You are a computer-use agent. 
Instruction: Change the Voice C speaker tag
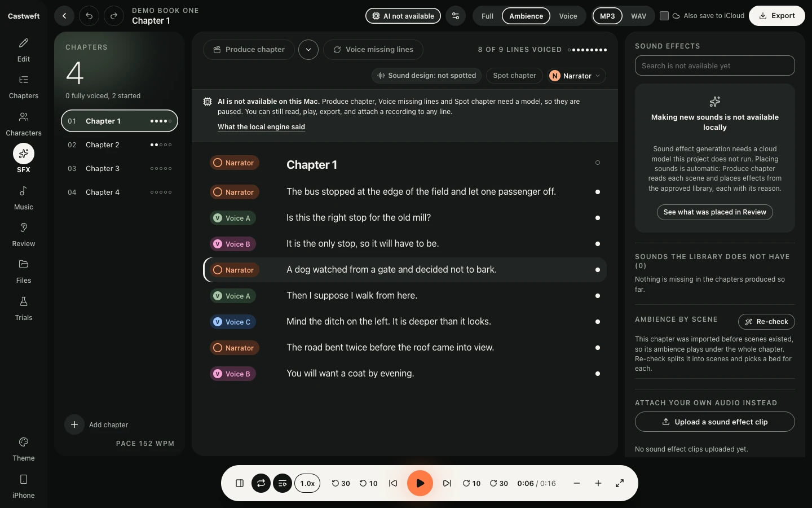tap(233, 322)
